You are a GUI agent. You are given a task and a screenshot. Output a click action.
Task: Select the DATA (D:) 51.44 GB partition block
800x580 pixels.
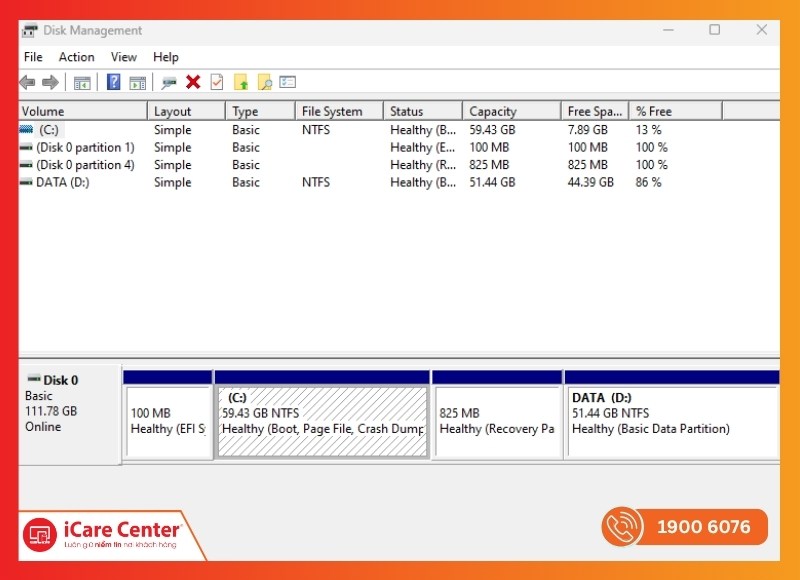coord(671,421)
